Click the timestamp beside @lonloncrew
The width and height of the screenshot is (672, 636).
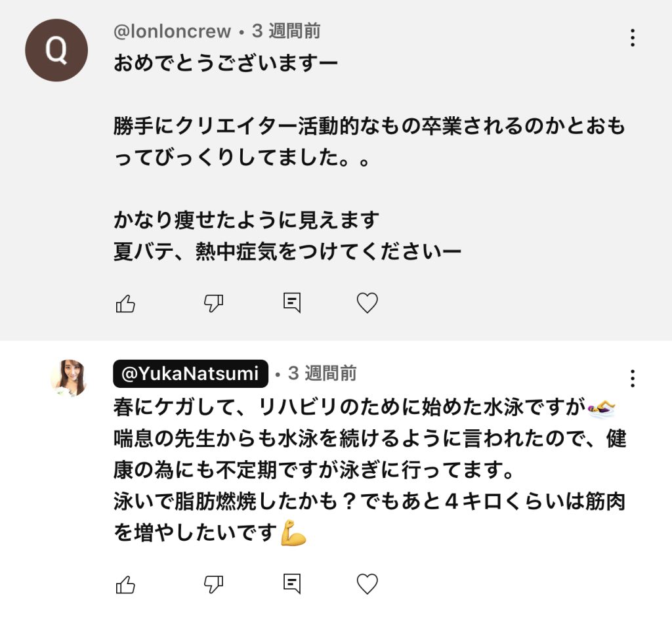[287, 31]
